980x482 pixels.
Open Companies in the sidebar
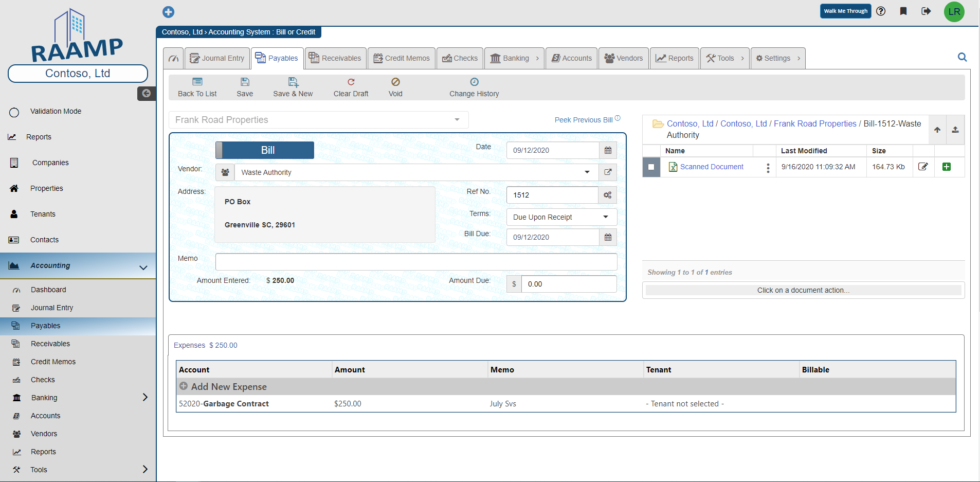coord(50,163)
